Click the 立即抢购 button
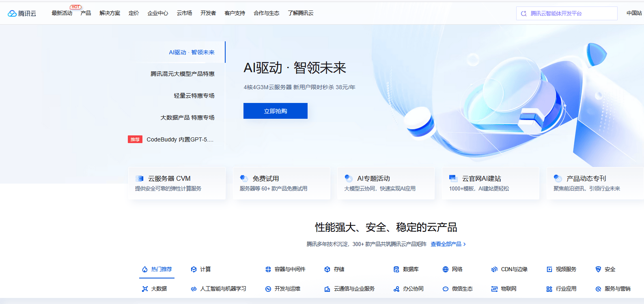 point(276,111)
